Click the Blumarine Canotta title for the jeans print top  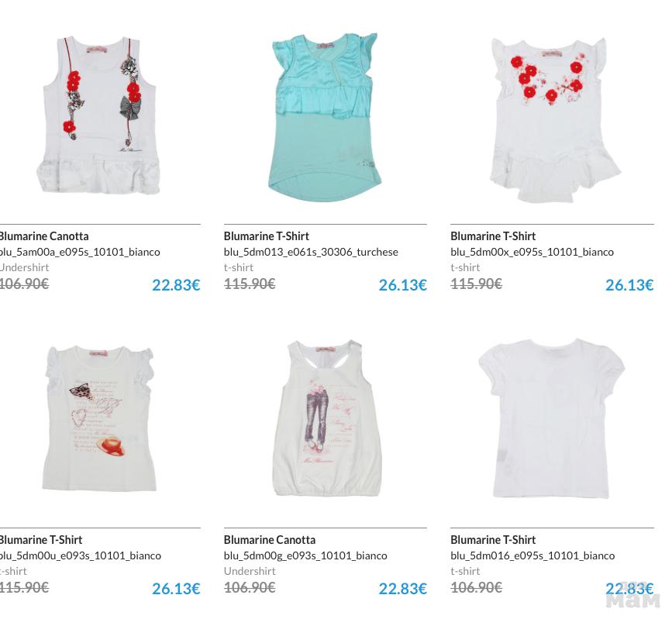point(270,540)
